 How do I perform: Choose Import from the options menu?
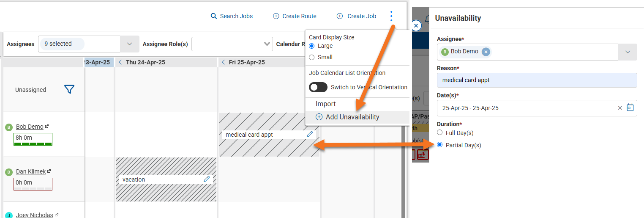326,104
